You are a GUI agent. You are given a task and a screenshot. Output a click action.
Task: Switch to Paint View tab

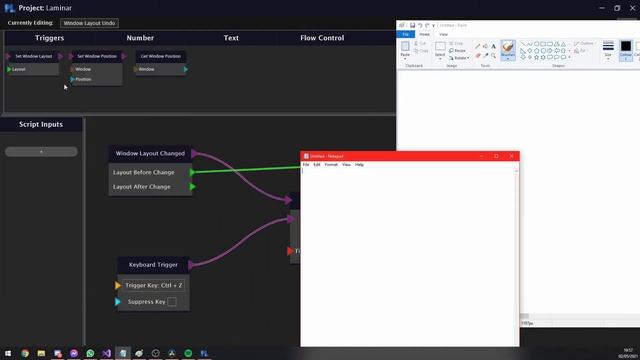point(443,34)
